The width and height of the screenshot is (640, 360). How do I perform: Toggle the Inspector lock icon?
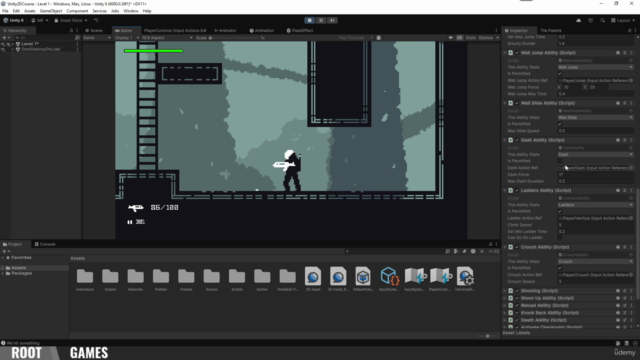[629, 31]
